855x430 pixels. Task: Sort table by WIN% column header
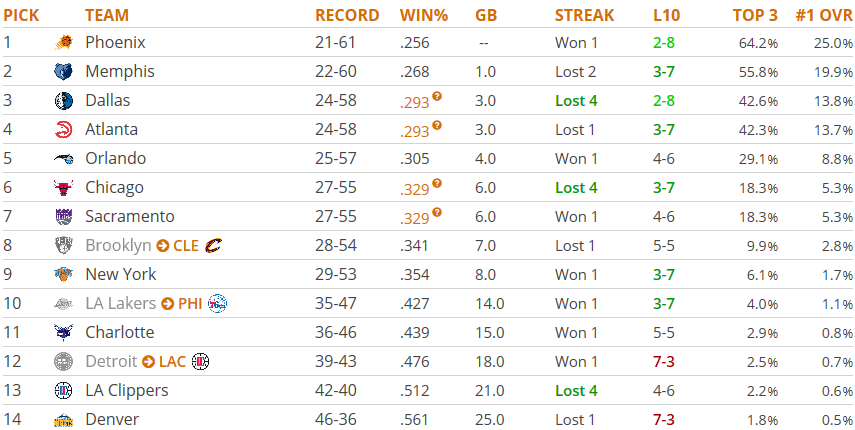coord(424,15)
